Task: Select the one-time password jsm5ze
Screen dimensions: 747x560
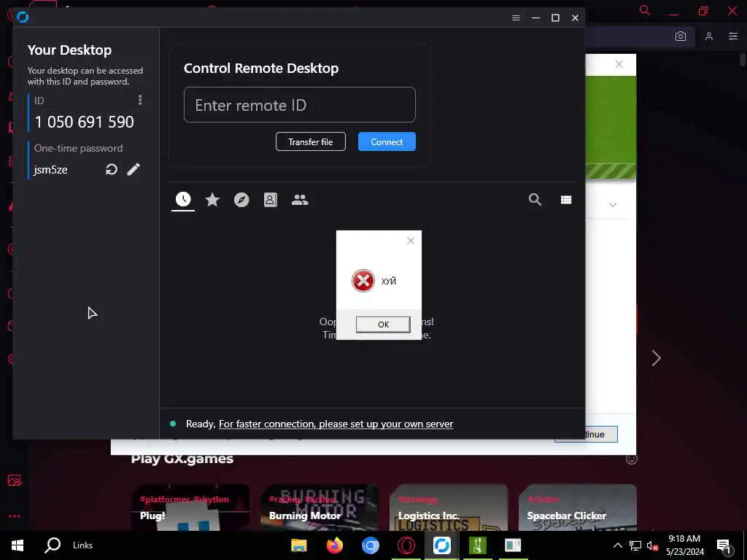Action: click(50, 170)
